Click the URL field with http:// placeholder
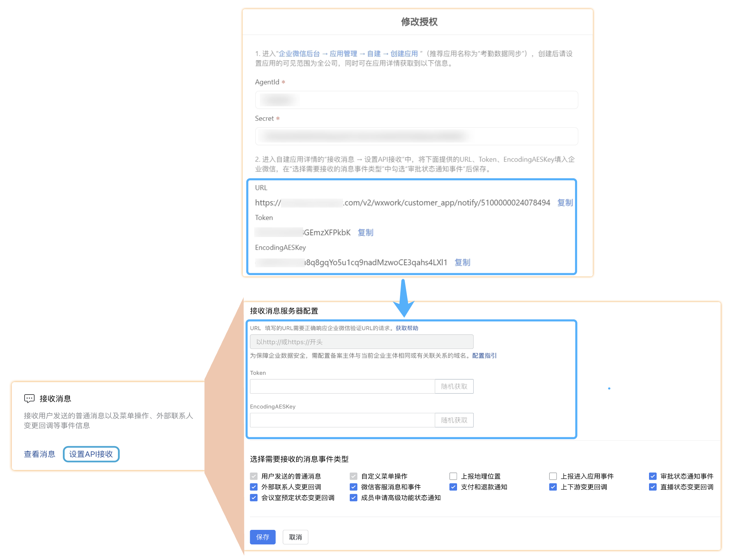 [x=362, y=342]
